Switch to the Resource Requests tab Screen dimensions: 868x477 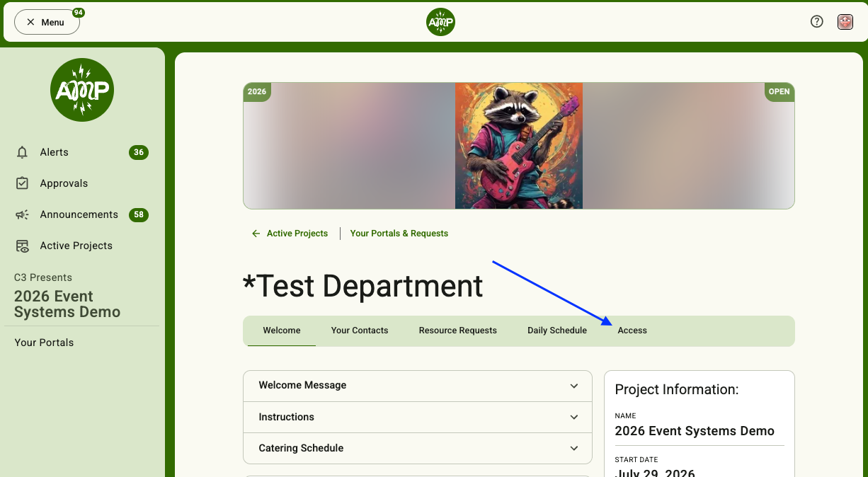[x=458, y=331]
